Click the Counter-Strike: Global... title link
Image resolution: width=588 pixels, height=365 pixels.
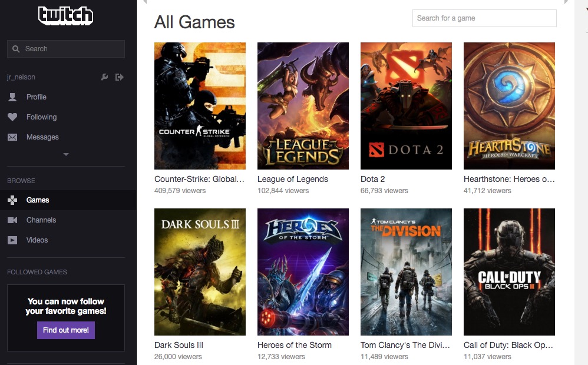(199, 179)
